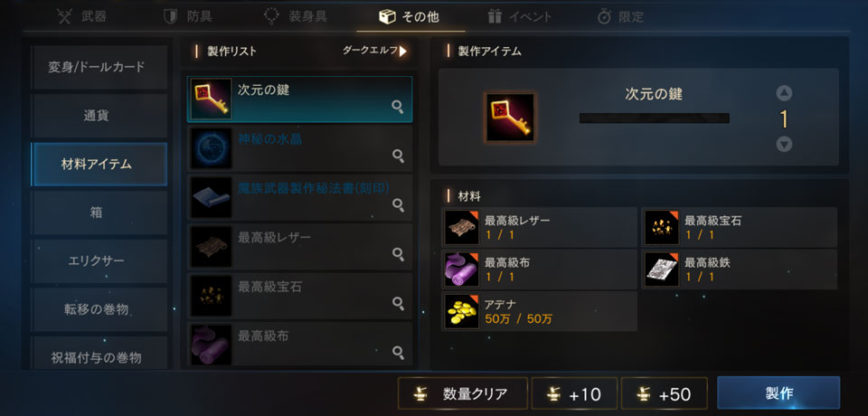Click the 最高級鉄 material icon
The height and width of the screenshot is (416, 868).
pyautogui.click(x=662, y=269)
